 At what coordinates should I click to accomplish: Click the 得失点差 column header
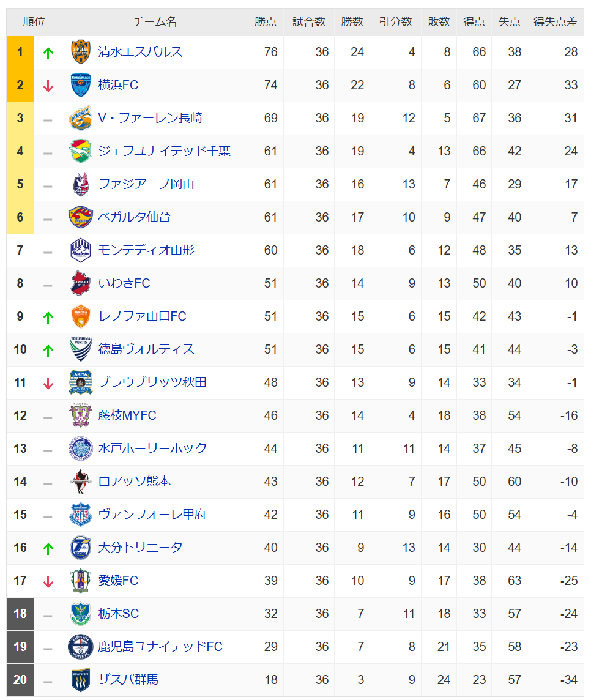pos(555,22)
